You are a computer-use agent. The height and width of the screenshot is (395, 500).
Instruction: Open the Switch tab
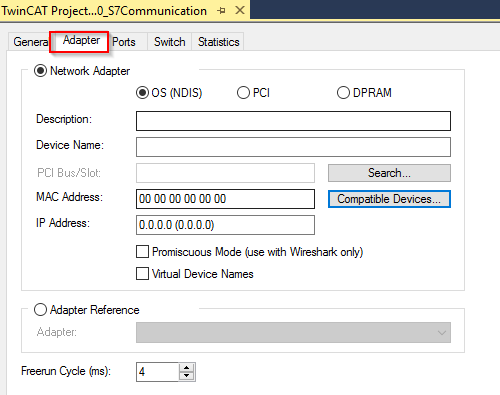tap(169, 42)
